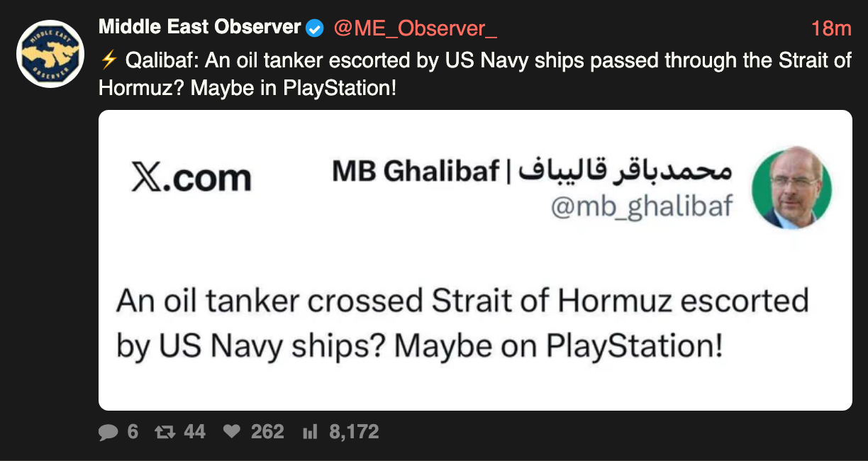Click the lightning bolt emoji in the post

[x=108, y=60]
